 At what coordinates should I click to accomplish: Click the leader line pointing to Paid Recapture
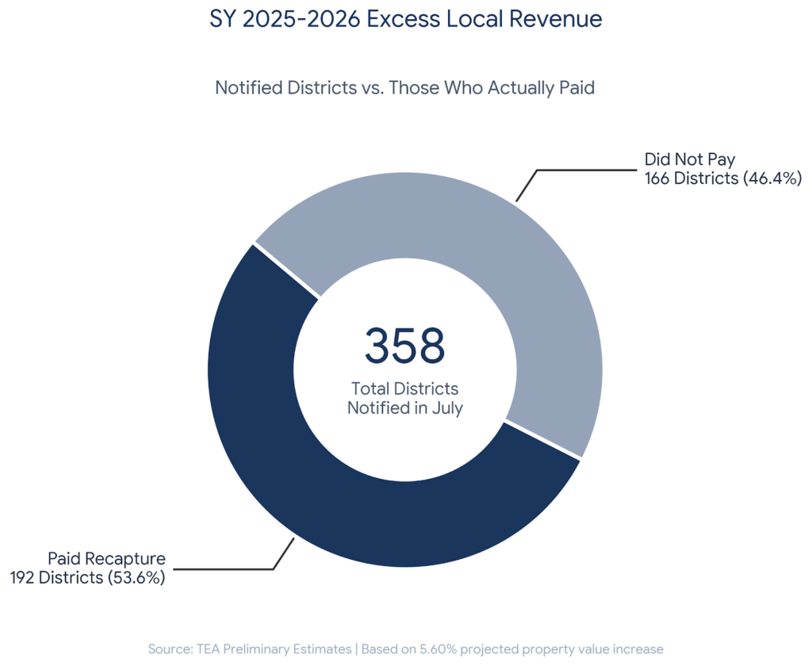(x=230, y=568)
